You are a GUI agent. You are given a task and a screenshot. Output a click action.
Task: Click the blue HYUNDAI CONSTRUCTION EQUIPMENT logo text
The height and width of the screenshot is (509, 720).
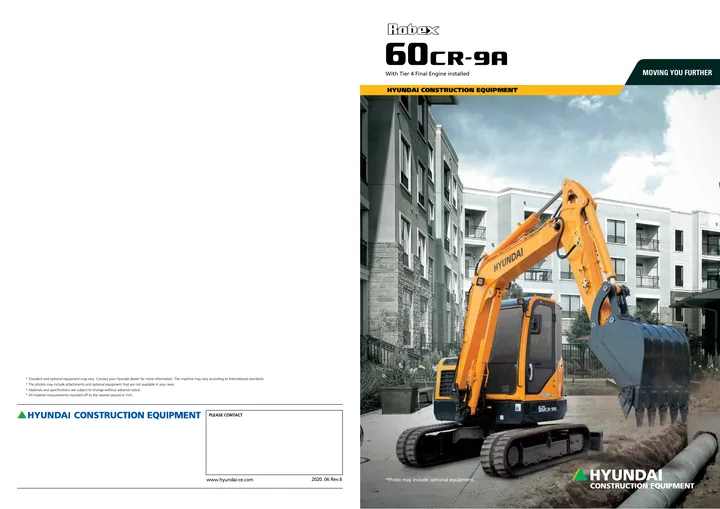114,415
